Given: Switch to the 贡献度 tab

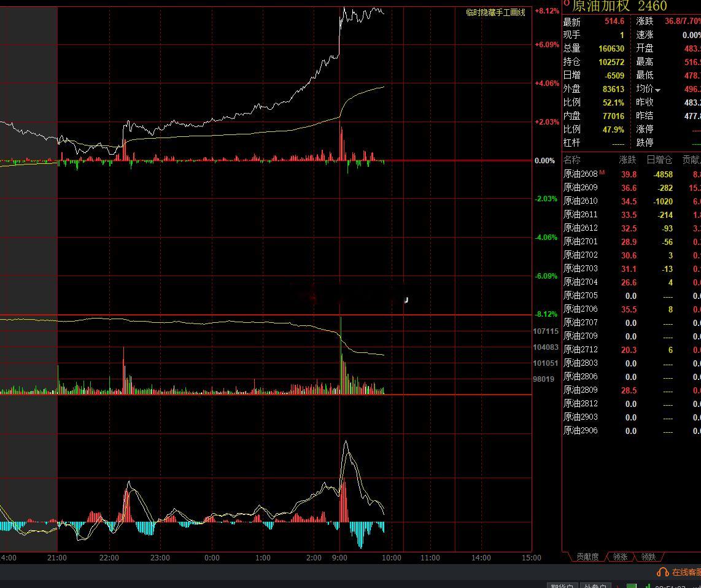Looking at the screenshot, I should pyautogui.click(x=587, y=557).
